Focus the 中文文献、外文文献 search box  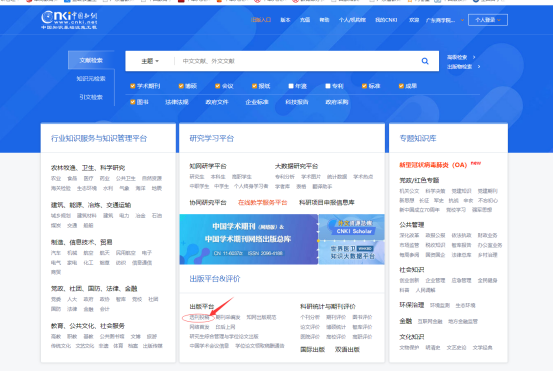coord(297,61)
